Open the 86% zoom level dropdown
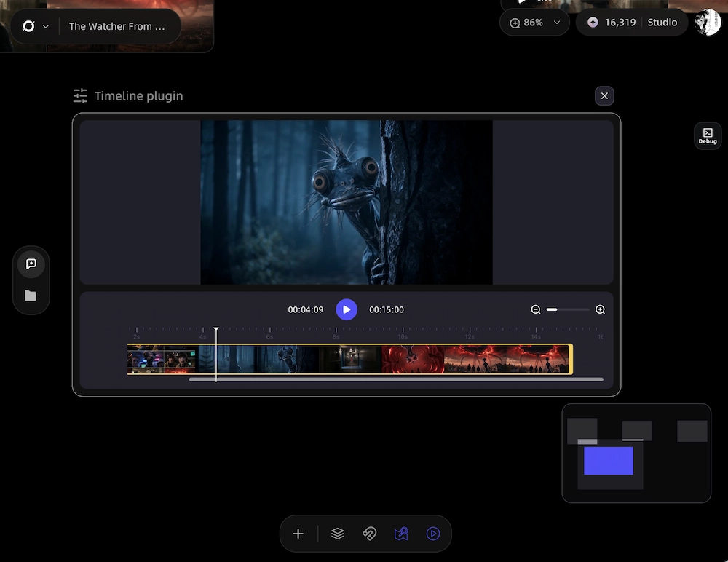728x562 pixels. point(557,23)
